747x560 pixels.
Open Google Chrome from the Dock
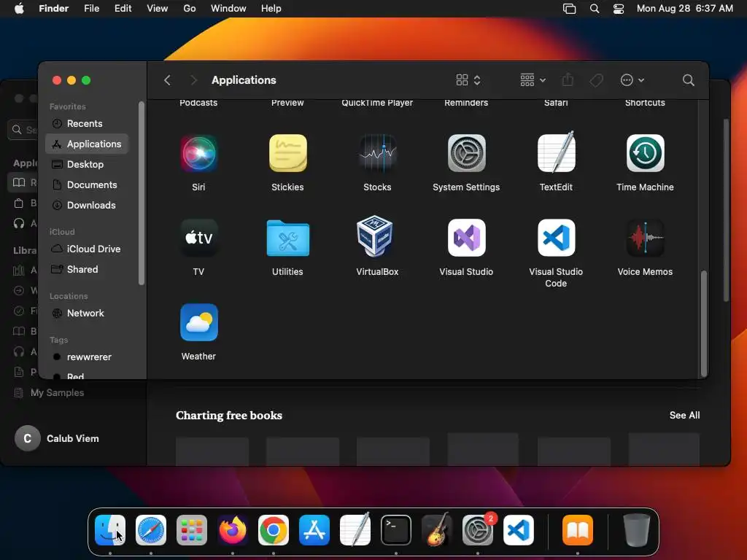274,530
